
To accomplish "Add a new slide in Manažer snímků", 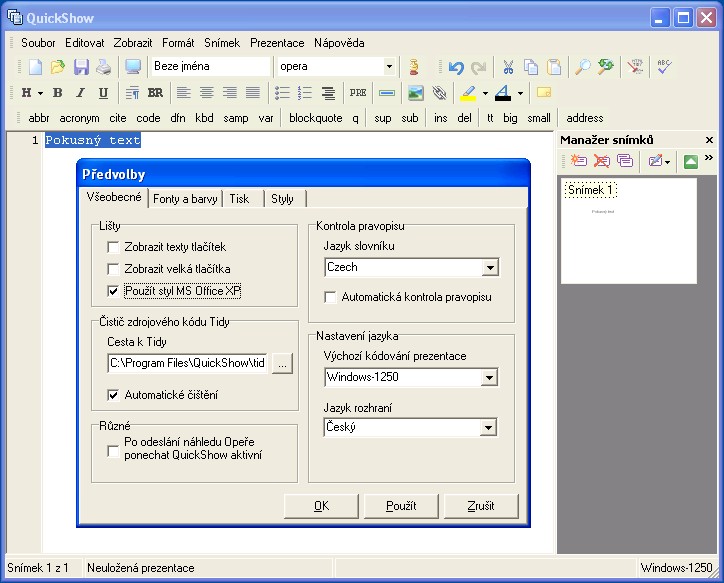I will tap(579, 161).
